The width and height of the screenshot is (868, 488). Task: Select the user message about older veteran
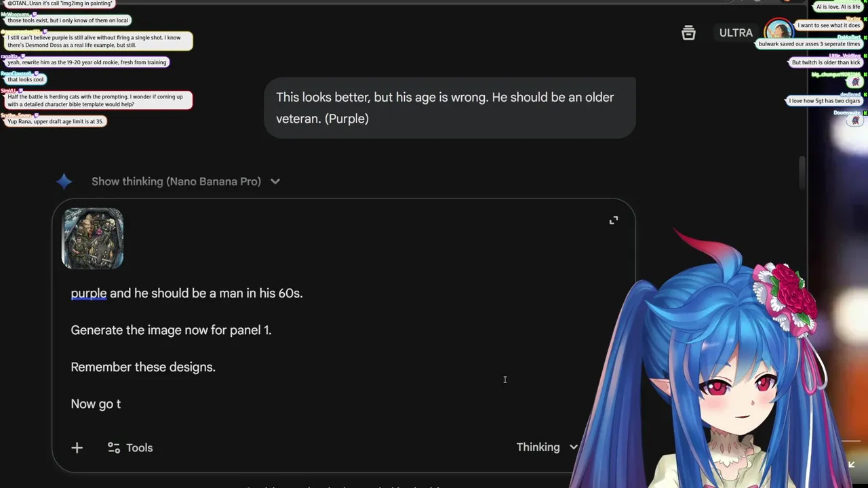[x=450, y=108]
